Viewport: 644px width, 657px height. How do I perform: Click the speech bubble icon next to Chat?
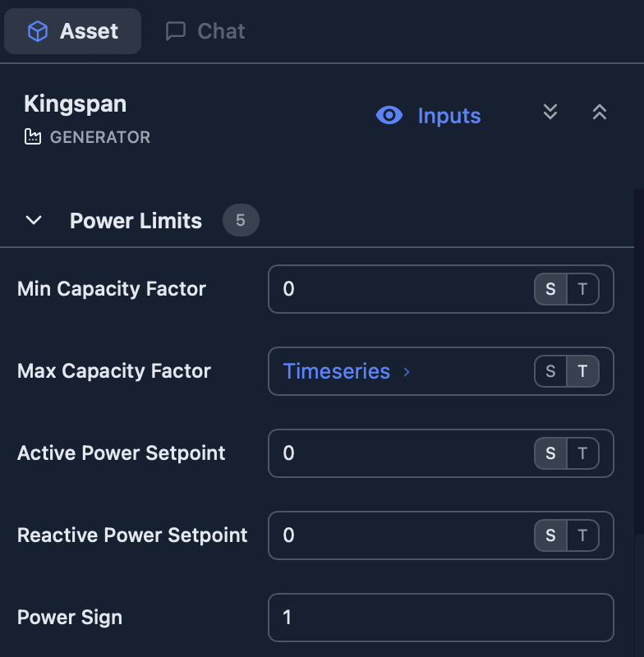176,31
